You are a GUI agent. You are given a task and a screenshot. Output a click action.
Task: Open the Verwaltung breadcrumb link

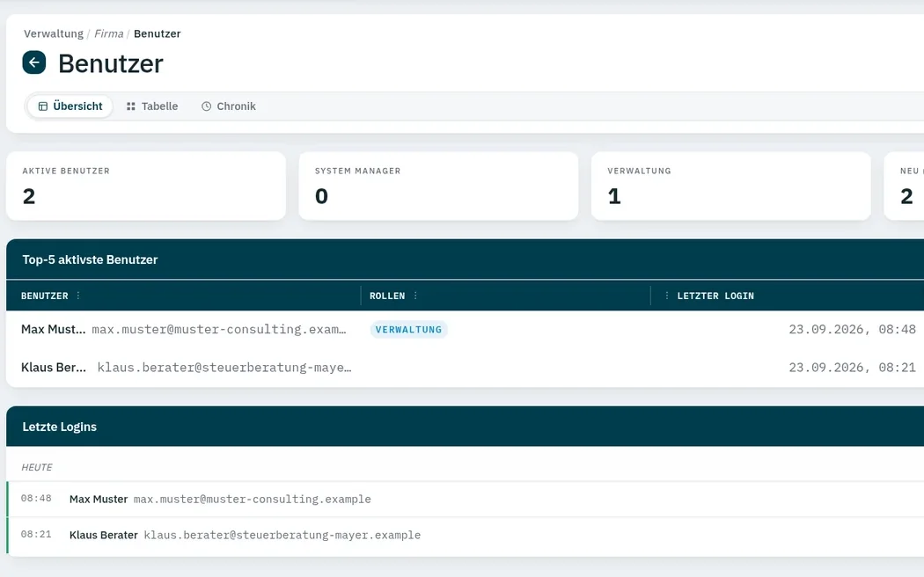point(54,33)
